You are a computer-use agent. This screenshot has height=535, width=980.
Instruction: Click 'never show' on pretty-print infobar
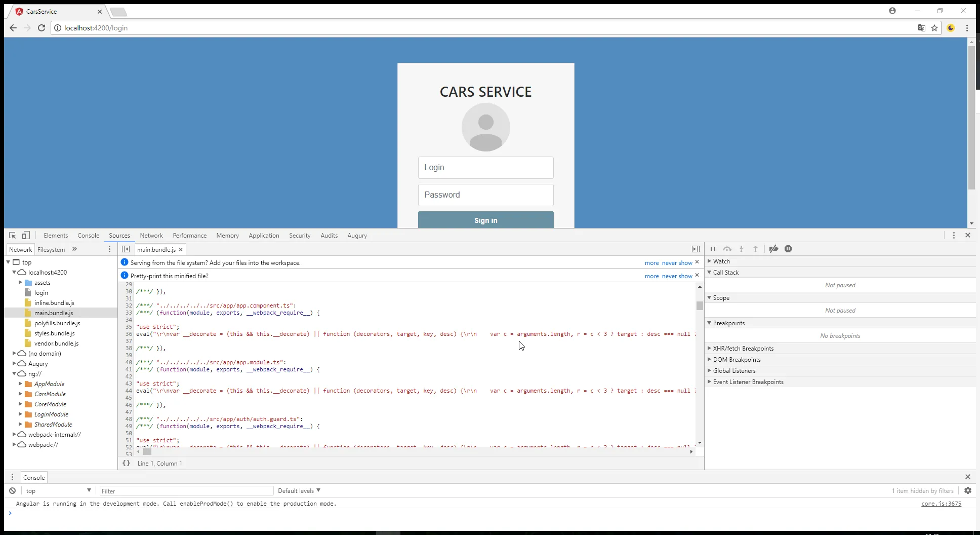(677, 276)
